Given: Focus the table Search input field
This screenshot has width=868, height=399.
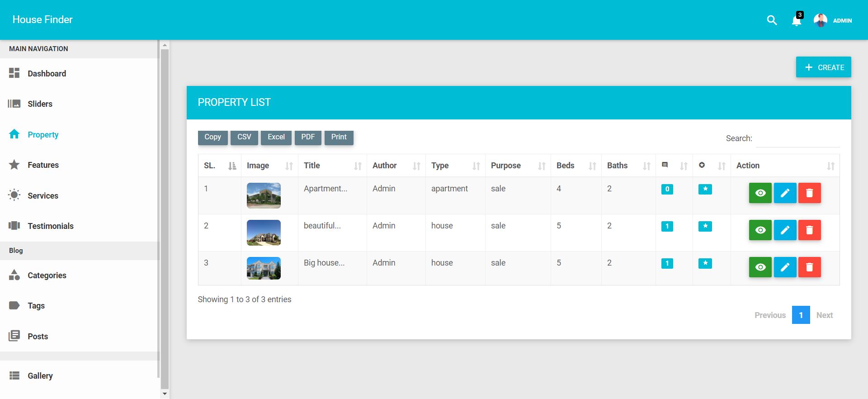Looking at the screenshot, I should (x=797, y=139).
